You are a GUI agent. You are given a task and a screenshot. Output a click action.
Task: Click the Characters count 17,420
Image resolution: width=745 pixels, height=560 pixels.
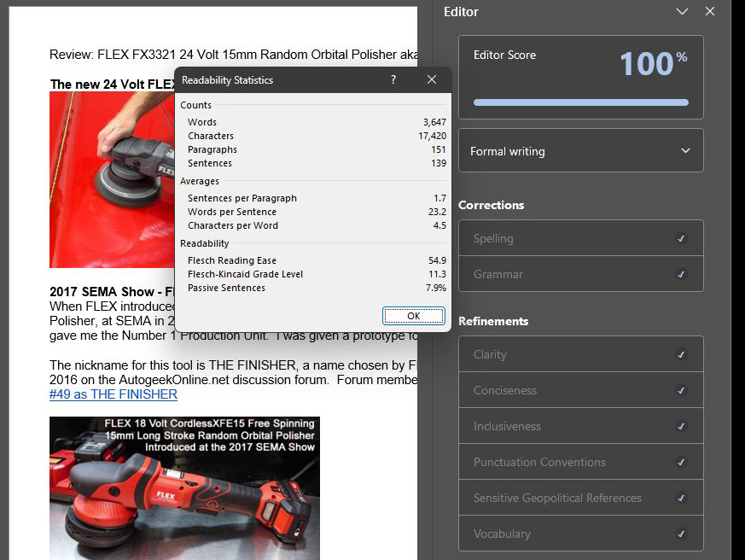(x=433, y=136)
